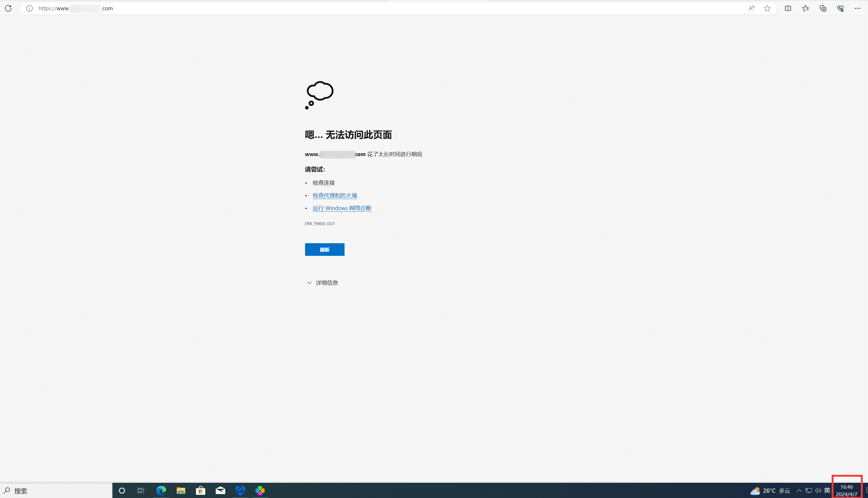This screenshot has height=498, width=868.
Task: Click 运行 Windows 网络诊断 link
Action: (342, 208)
